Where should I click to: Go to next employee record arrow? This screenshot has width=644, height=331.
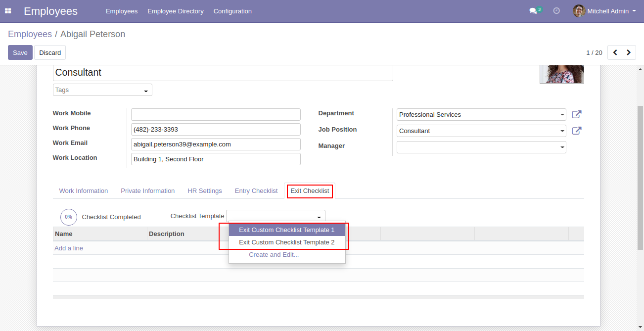tap(629, 52)
